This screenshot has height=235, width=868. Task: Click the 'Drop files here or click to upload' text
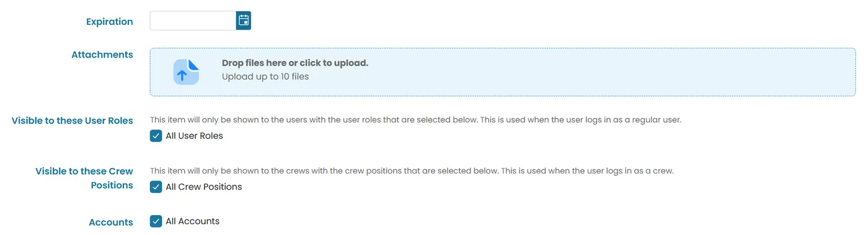[x=295, y=63]
